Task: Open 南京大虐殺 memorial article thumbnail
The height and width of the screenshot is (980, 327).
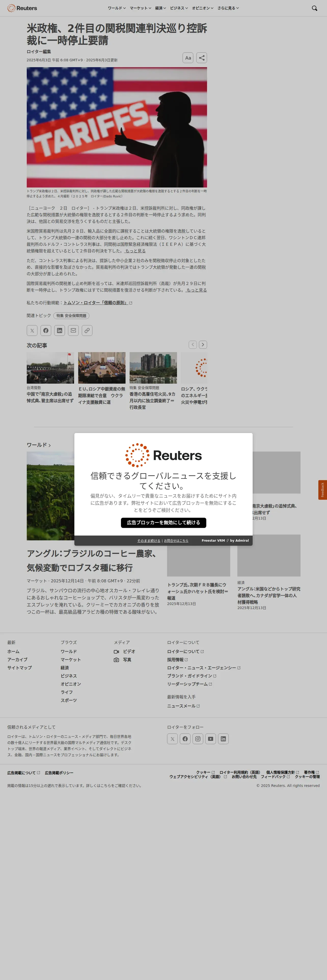Action: (50, 367)
